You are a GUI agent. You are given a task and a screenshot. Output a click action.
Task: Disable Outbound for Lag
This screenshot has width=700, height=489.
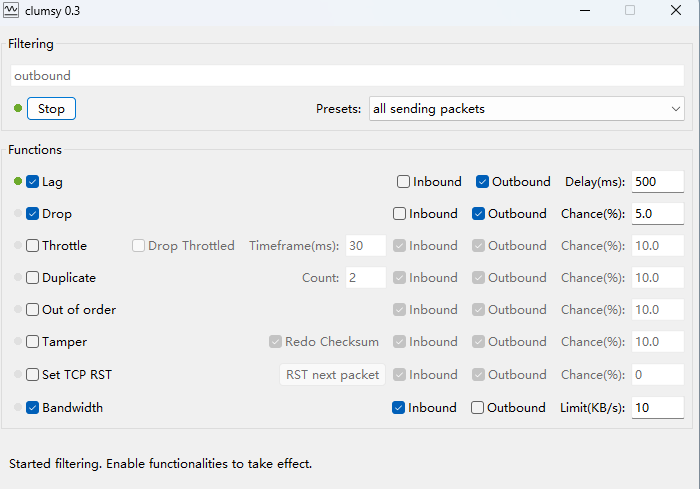(x=482, y=182)
